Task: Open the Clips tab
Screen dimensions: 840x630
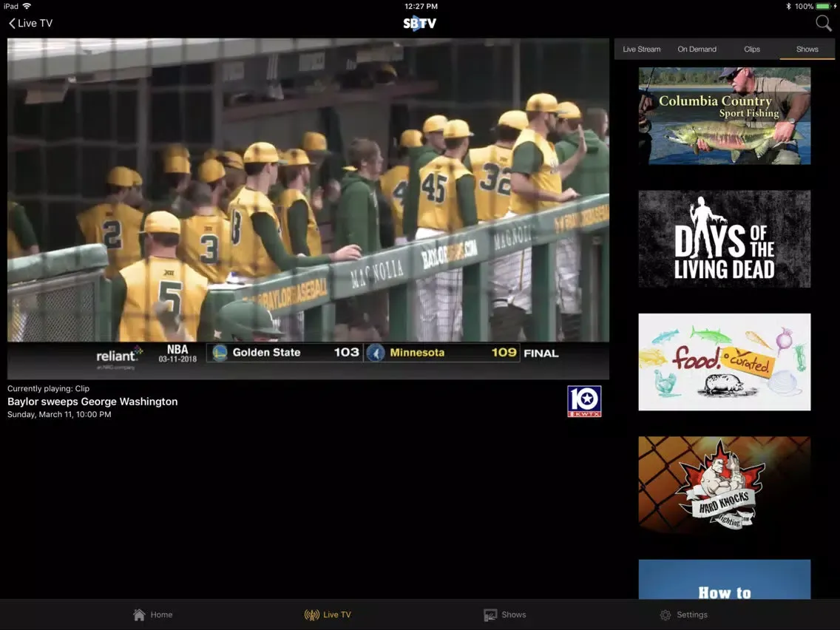Action: coord(752,49)
